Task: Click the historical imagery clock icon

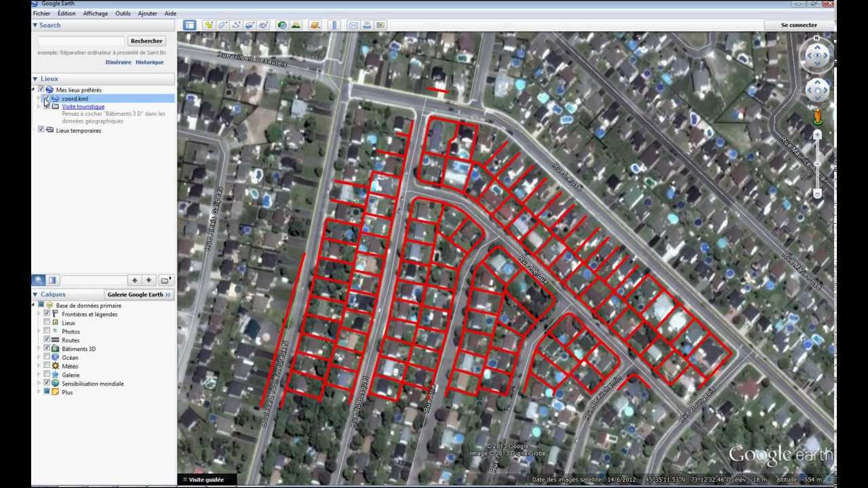Action: (282, 25)
